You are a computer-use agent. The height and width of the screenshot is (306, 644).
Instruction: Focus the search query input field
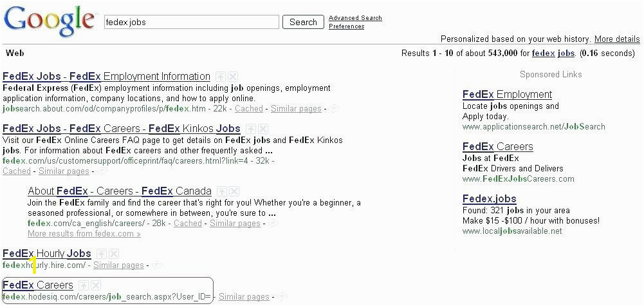click(x=191, y=22)
